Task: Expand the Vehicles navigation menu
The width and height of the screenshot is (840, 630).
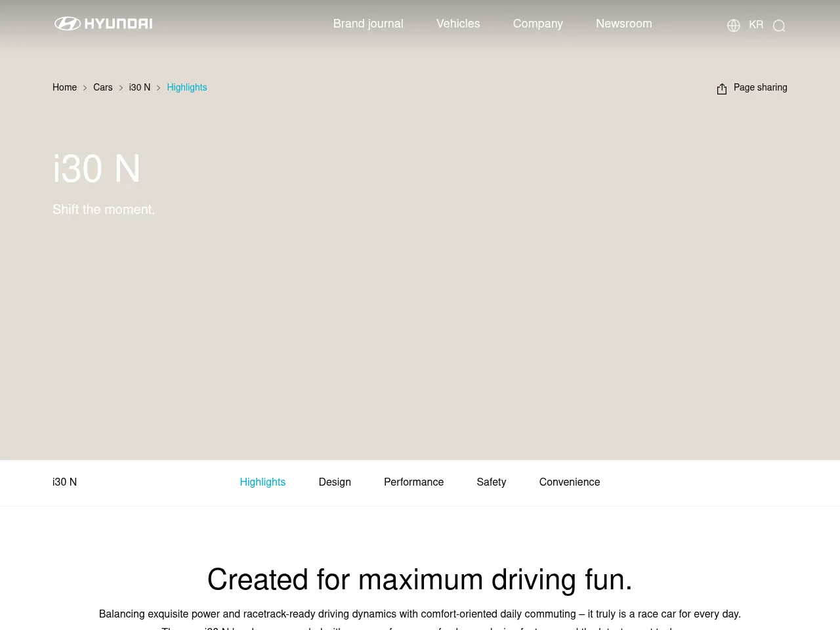Action: 458,24
